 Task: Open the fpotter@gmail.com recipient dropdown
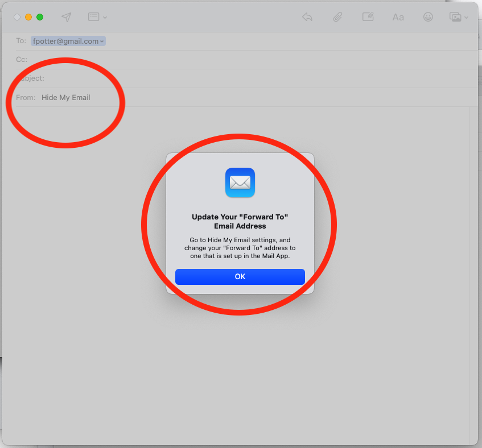click(x=102, y=41)
